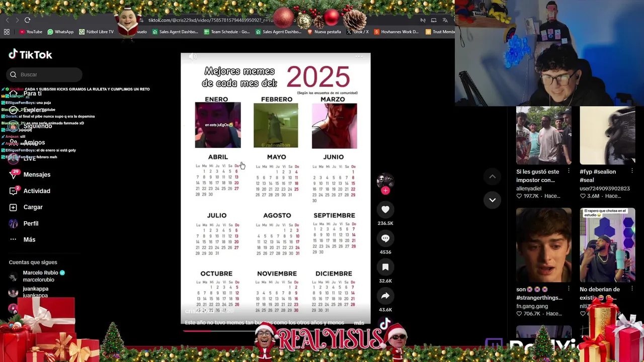Click the 'Cuentas que sigues' heading
644x362 pixels.
(33, 262)
